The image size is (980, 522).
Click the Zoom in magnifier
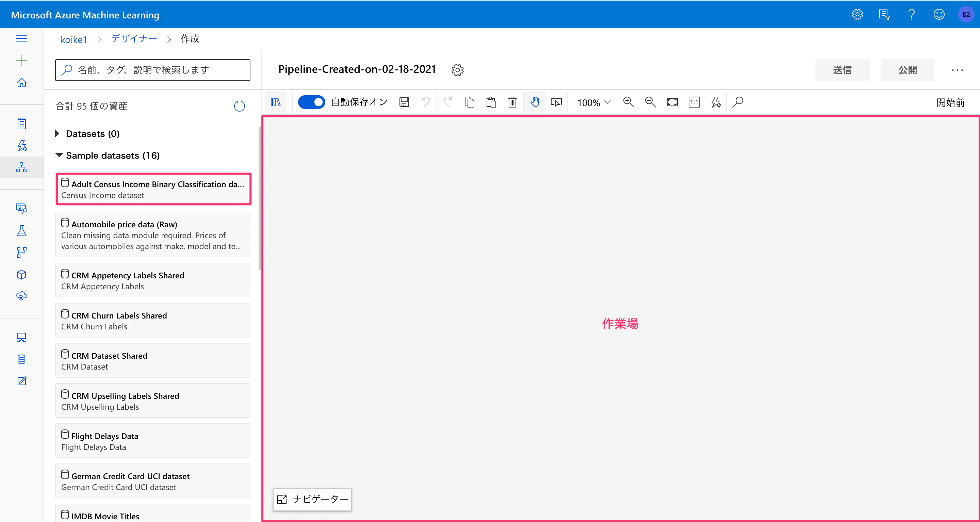point(628,102)
